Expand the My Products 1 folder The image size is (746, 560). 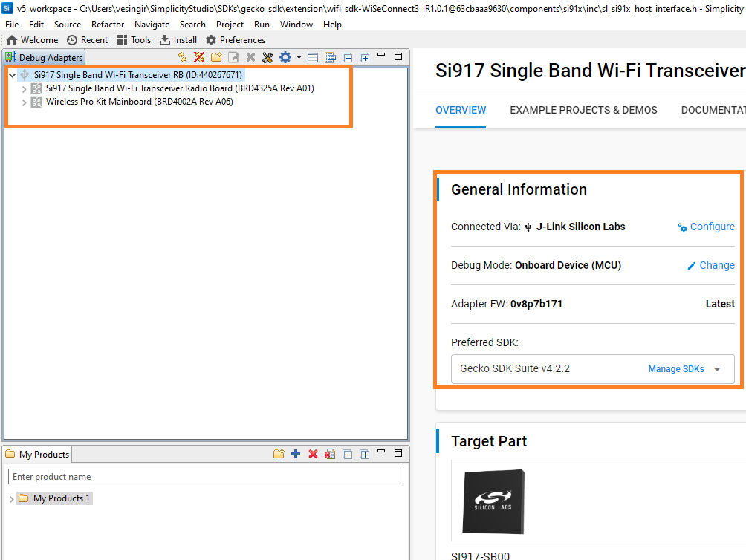point(11,498)
